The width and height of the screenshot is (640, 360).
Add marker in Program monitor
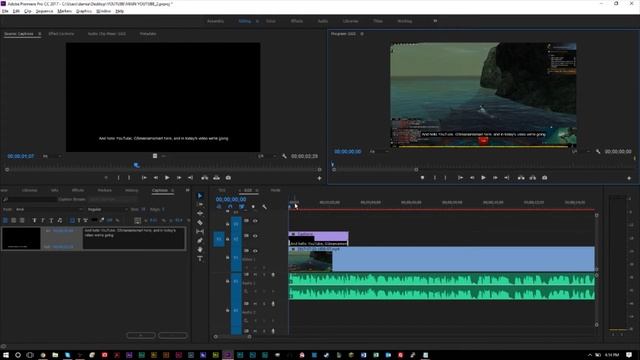(422, 178)
